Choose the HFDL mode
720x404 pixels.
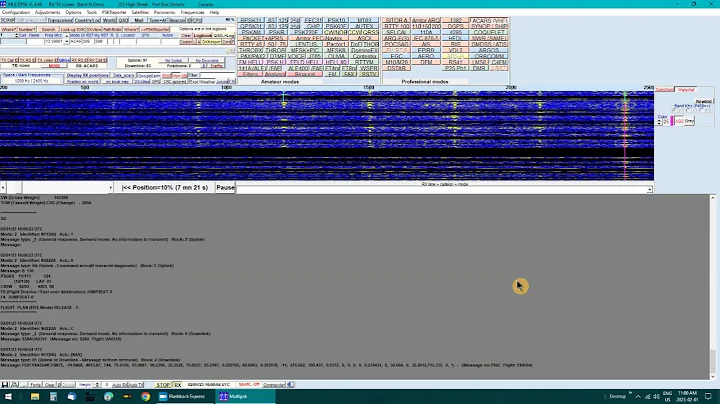coord(455,38)
